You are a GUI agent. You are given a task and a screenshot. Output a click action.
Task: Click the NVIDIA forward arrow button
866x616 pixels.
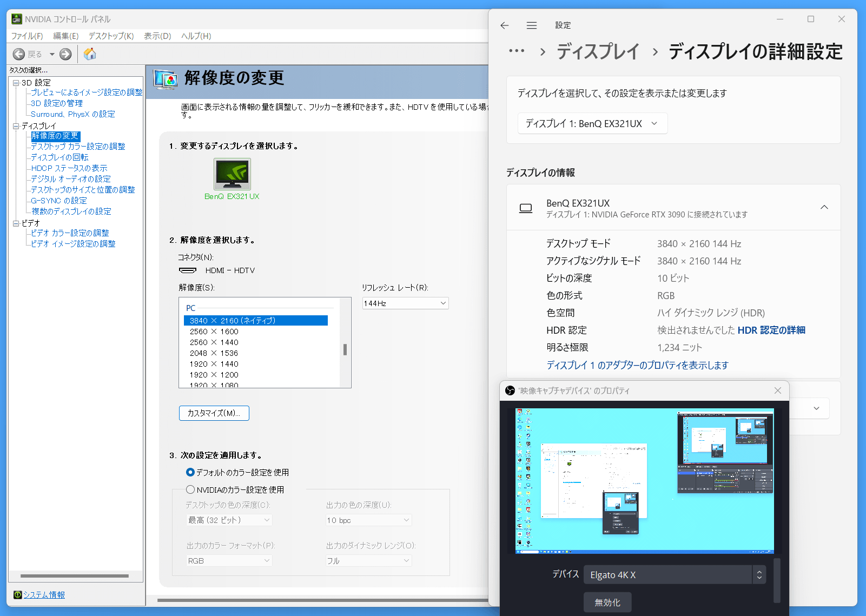click(65, 54)
